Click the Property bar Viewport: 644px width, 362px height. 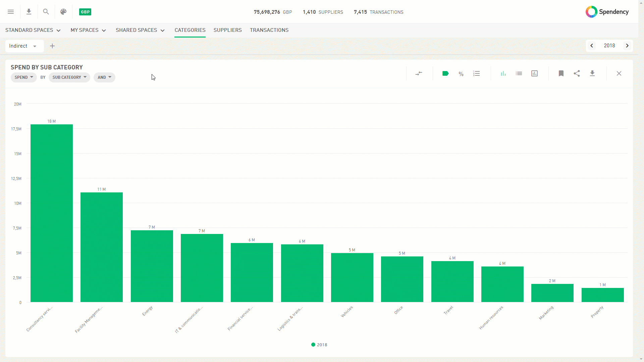[603, 295]
